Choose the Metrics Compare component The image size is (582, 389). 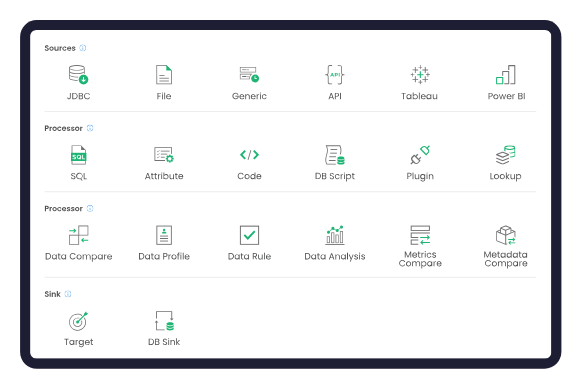click(x=420, y=235)
